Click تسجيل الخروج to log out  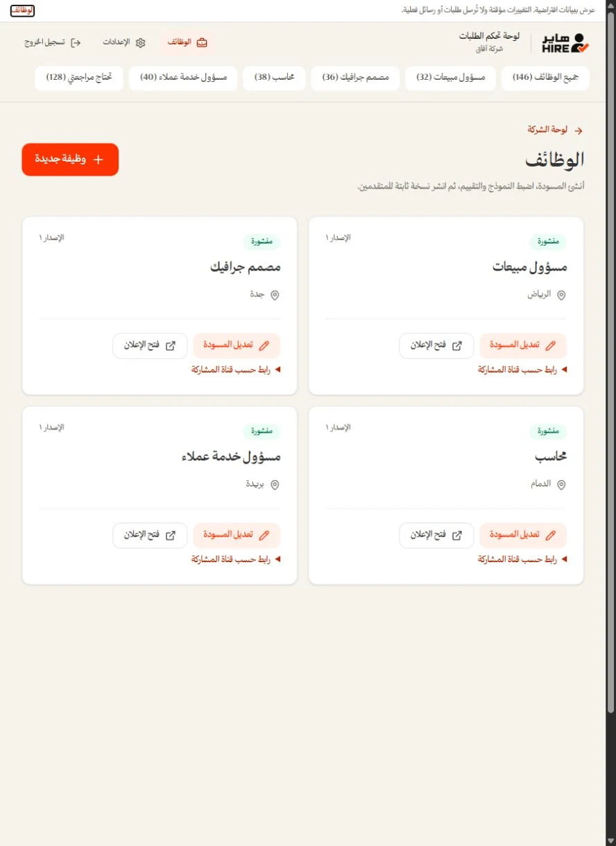(x=53, y=42)
